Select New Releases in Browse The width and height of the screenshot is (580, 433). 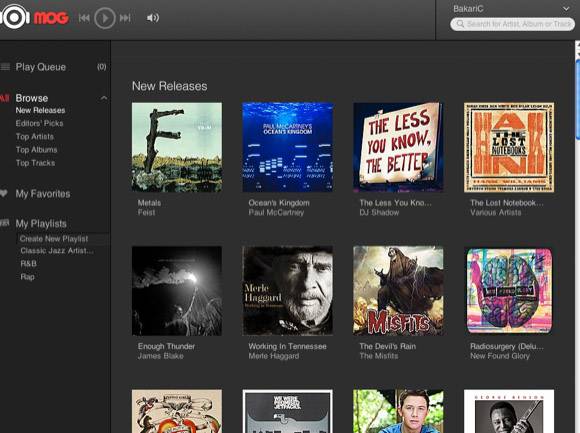40,110
